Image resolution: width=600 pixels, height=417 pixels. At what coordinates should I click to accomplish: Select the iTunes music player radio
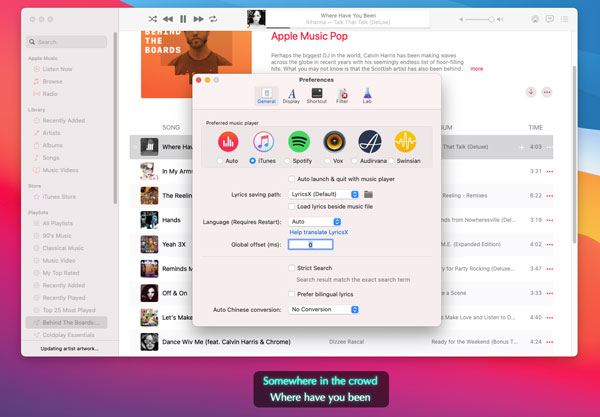(x=253, y=161)
